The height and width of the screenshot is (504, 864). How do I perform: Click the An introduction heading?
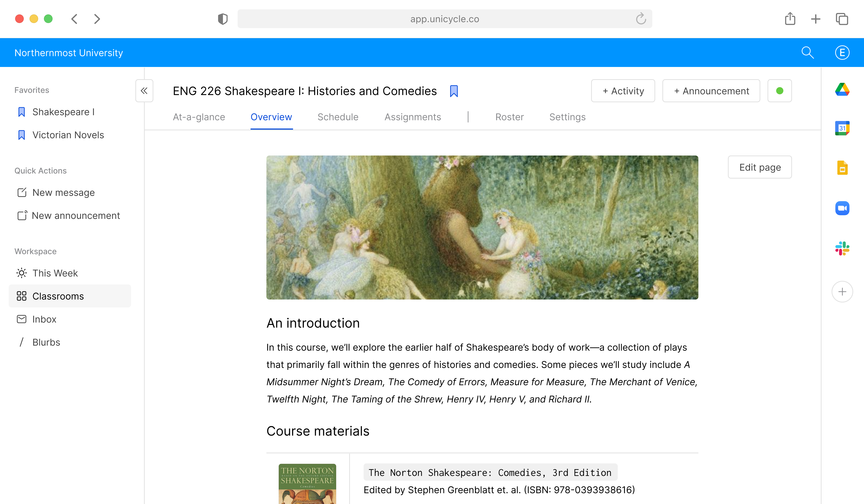pos(313,323)
